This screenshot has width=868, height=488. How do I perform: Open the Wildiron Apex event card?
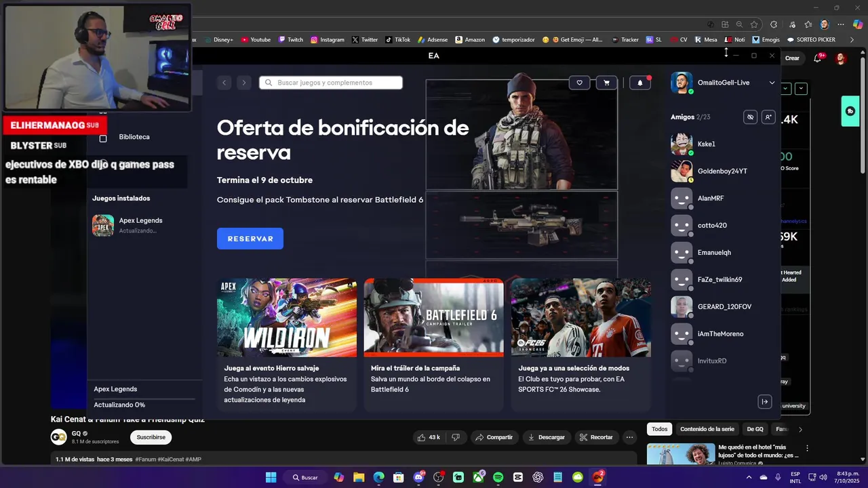[x=287, y=344]
